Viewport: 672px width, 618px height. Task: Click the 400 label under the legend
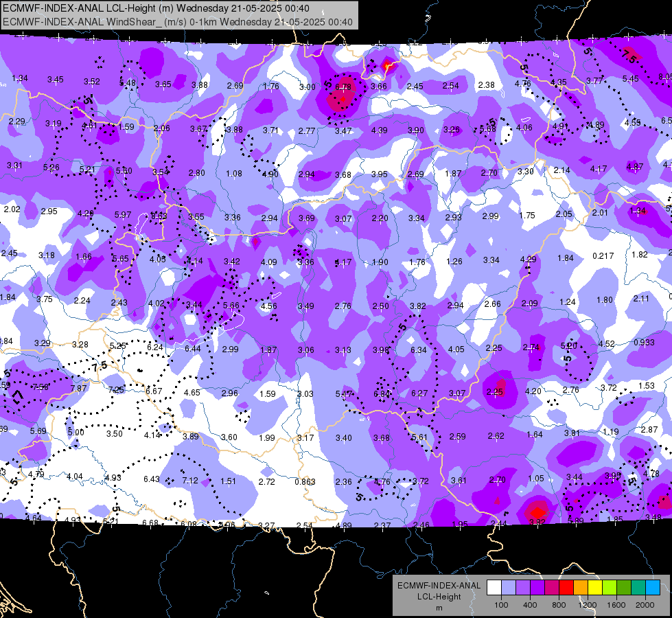coord(530,605)
